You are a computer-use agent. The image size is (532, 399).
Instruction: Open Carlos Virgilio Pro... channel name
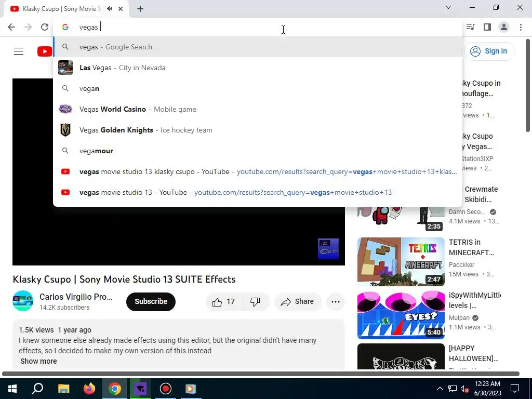pos(76,297)
